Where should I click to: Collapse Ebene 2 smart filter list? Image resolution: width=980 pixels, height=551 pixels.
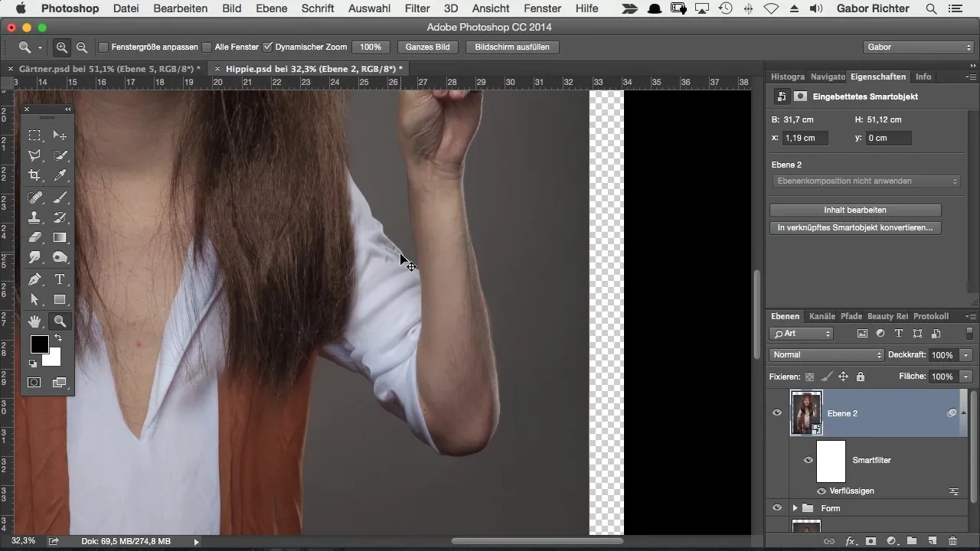coord(963,413)
